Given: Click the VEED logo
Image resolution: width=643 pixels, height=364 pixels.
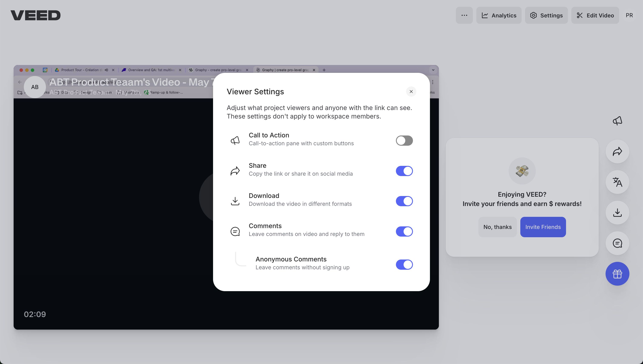Looking at the screenshot, I should 36,15.
